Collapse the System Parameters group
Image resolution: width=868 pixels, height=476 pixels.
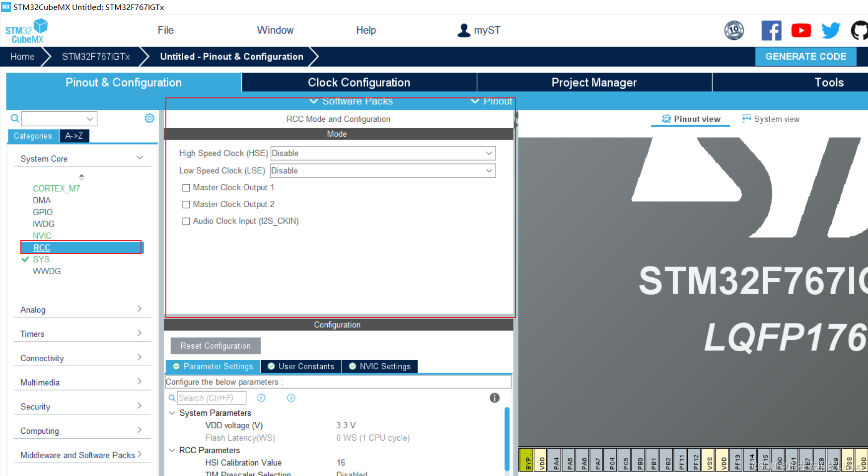click(172, 413)
